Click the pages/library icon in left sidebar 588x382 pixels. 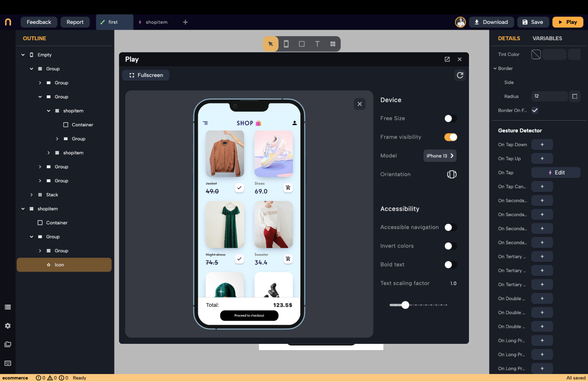click(x=8, y=344)
